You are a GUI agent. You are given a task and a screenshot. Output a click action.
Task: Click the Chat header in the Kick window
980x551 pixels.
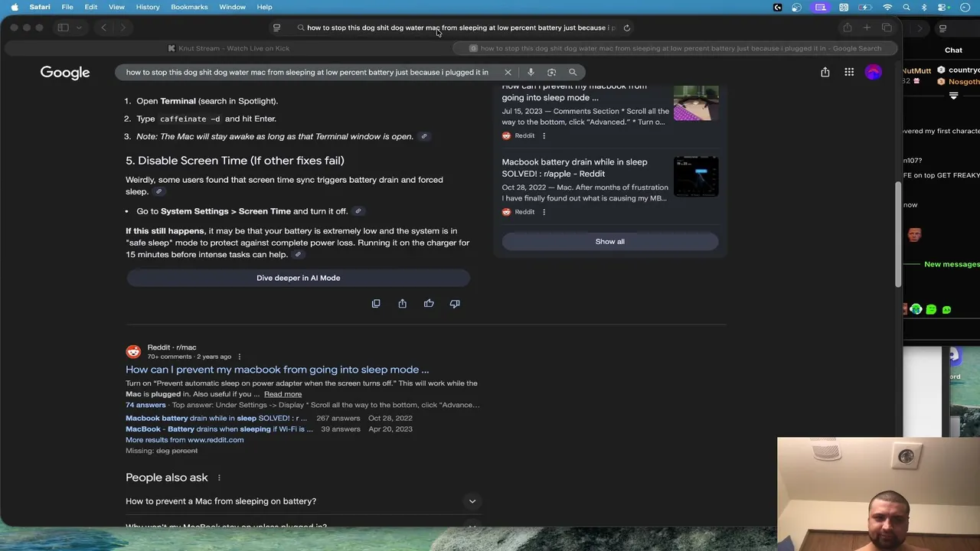coord(953,50)
